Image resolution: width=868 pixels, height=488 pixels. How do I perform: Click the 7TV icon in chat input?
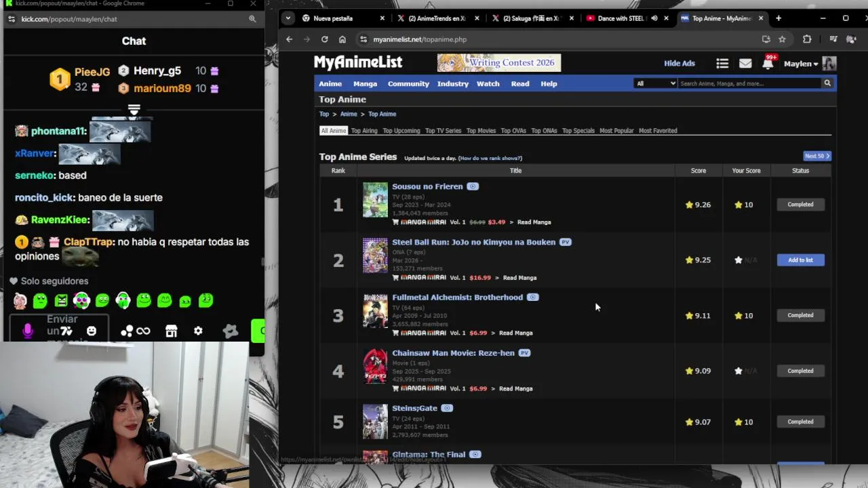pos(66,331)
